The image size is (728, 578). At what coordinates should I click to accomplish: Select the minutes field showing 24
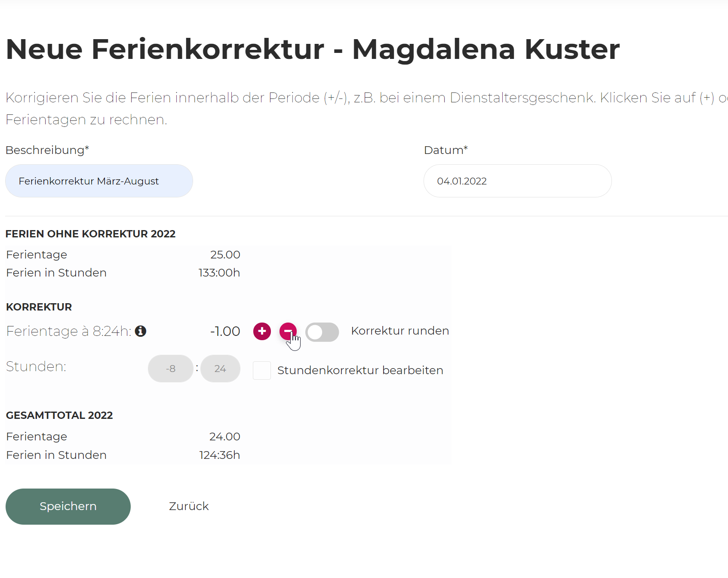220,369
